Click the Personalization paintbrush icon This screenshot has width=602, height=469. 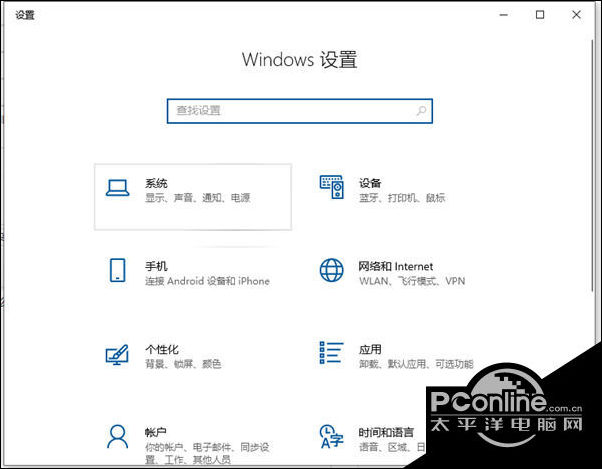(117, 355)
